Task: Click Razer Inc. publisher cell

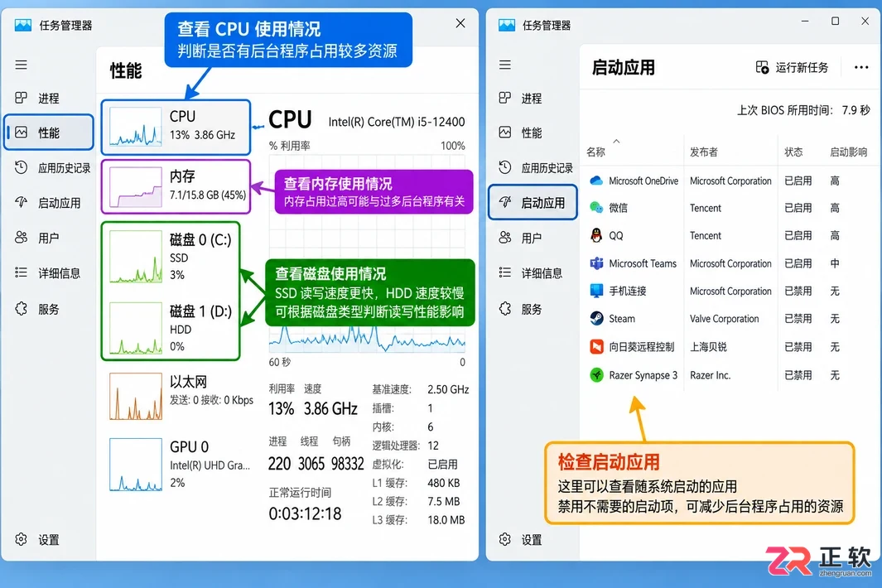Action: pyautogui.click(x=710, y=375)
